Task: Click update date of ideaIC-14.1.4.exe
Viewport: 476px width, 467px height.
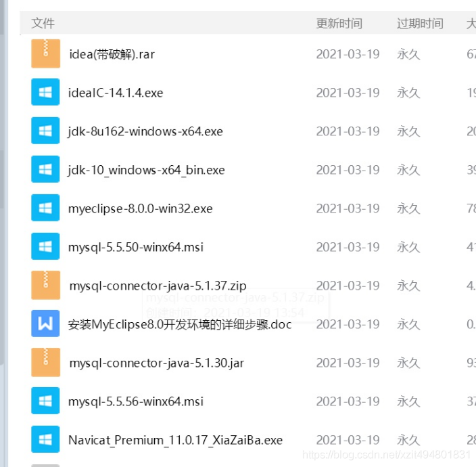Action: click(348, 93)
